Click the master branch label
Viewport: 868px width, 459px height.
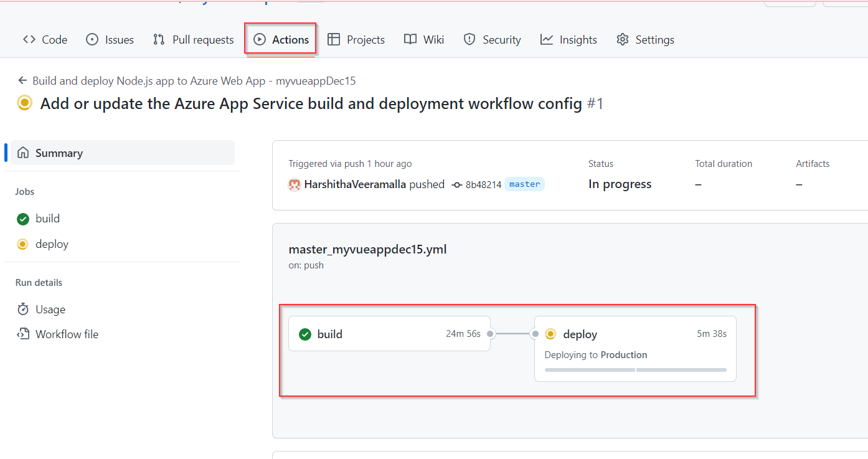pyautogui.click(x=524, y=184)
